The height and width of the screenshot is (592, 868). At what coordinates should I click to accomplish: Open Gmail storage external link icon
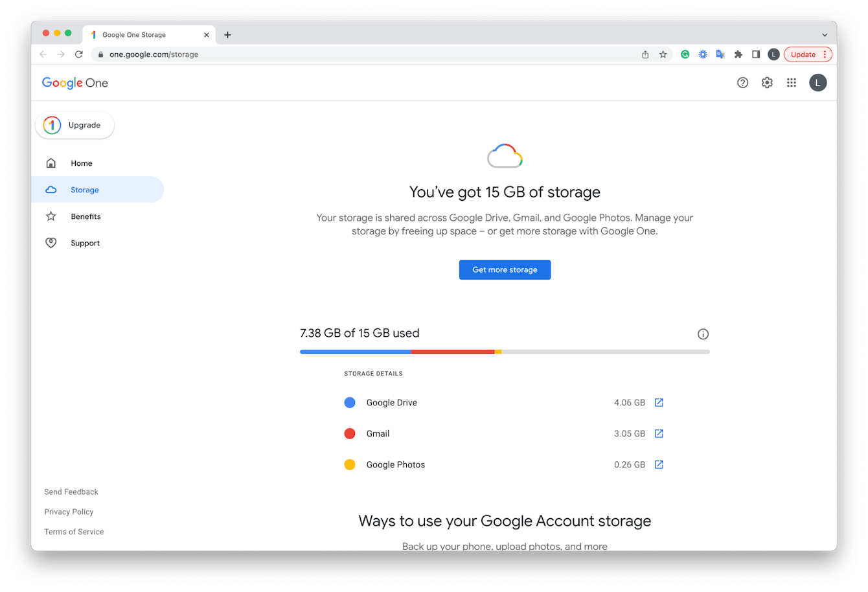(x=659, y=433)
